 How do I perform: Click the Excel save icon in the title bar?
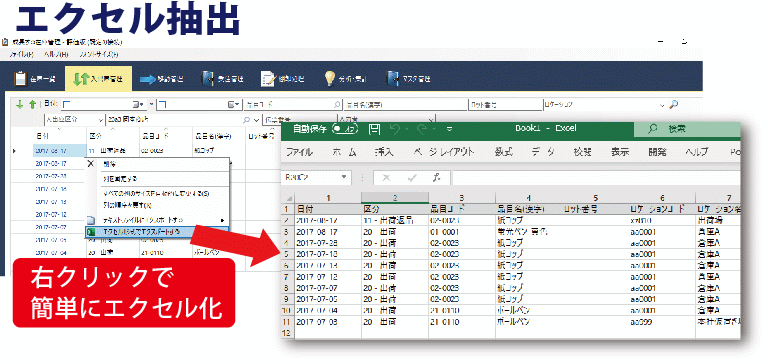tap(374, 129)
